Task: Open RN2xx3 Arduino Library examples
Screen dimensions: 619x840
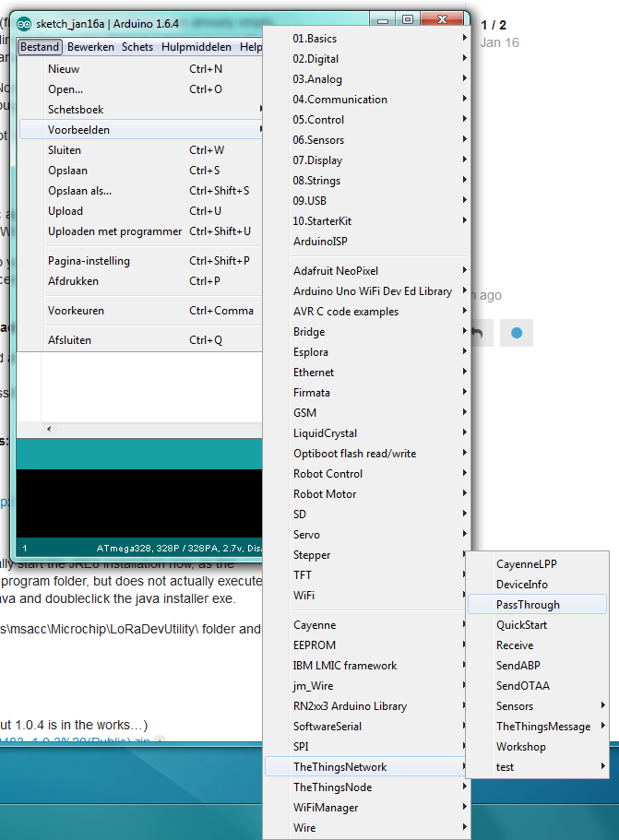Action: pyautogui.click(x=365, y=706)
